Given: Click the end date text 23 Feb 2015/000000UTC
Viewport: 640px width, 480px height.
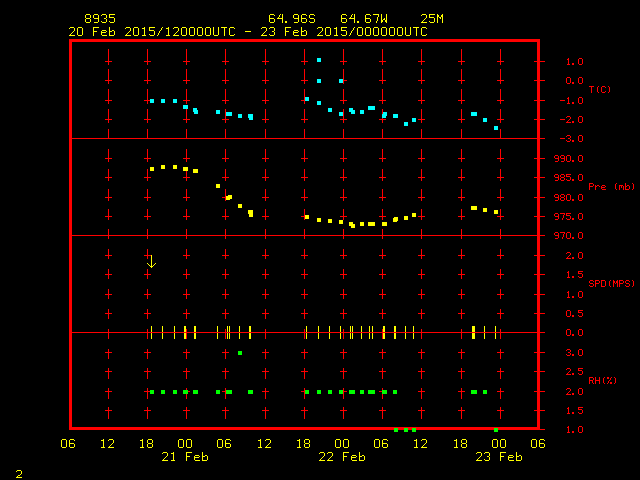Looking at the screenshot, I should (344, 32).
